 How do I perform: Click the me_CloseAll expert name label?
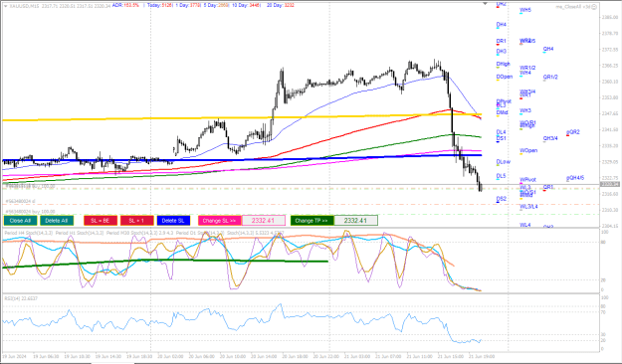tap(573, 7)
